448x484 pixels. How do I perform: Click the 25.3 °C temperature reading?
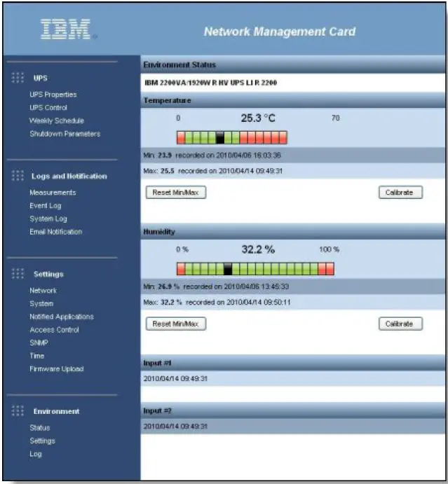[258, 118]
